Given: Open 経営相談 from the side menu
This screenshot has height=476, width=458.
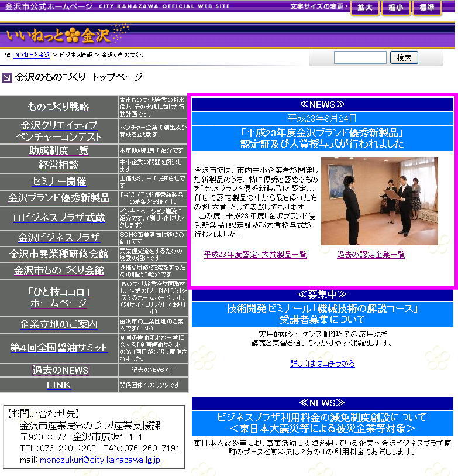Looking at the screenshot, I should (59, 165).
